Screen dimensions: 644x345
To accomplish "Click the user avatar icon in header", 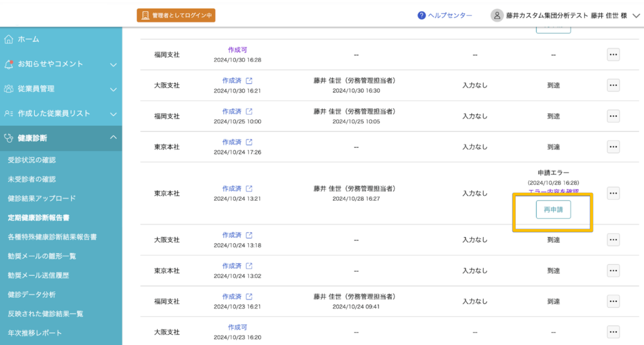I will 497,16.
